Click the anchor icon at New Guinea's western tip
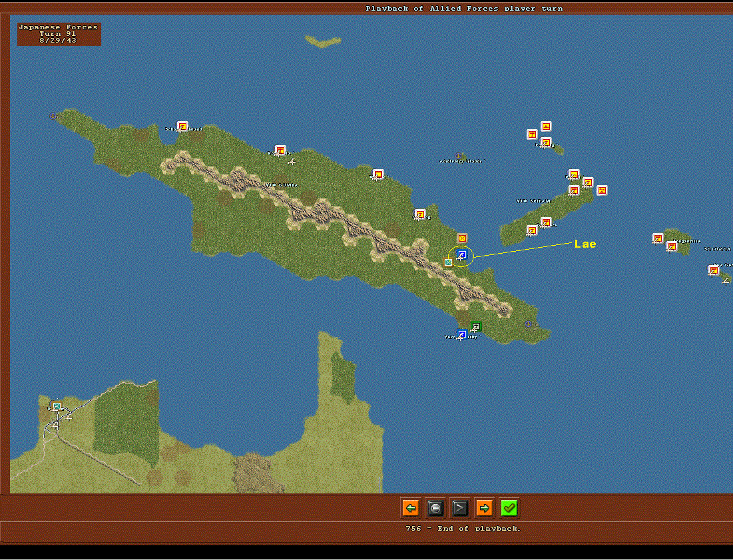733x560 pixels. coord(53,115)
